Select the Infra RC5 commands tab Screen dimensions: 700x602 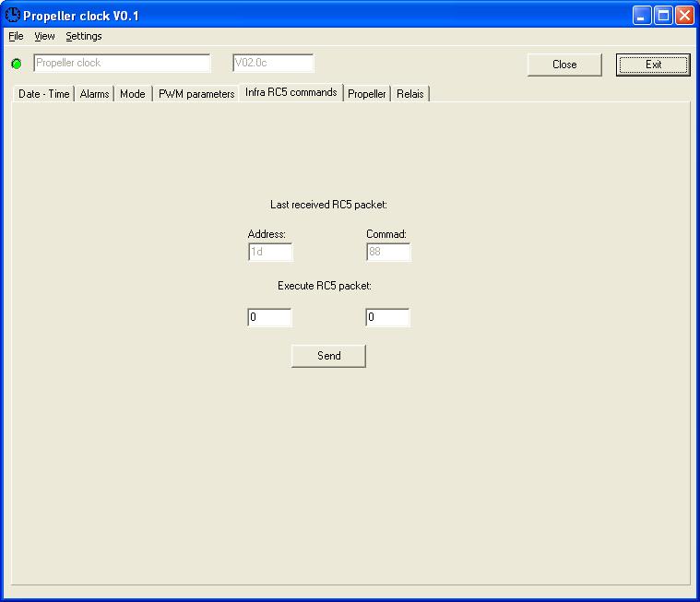(x=291, y=92)
